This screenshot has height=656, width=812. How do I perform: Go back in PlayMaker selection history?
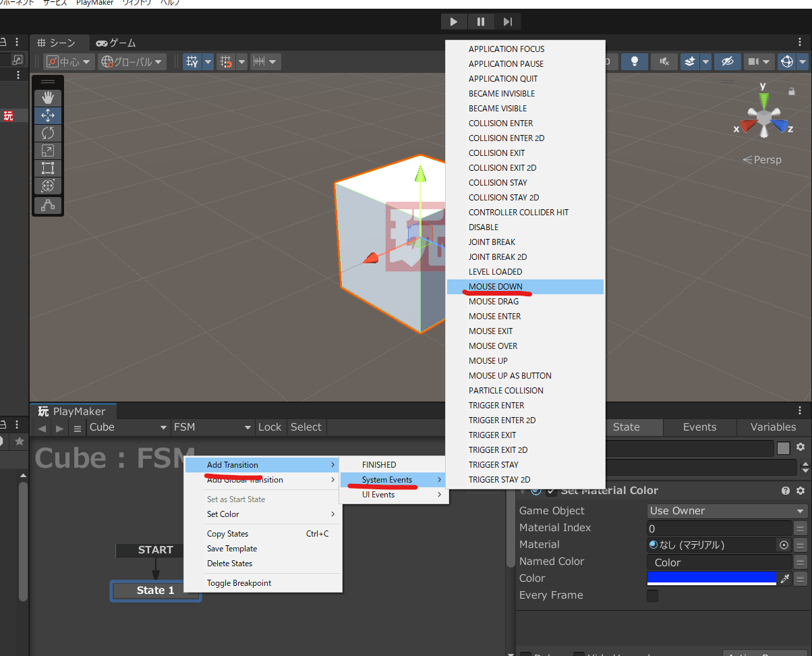pos(42,429)
